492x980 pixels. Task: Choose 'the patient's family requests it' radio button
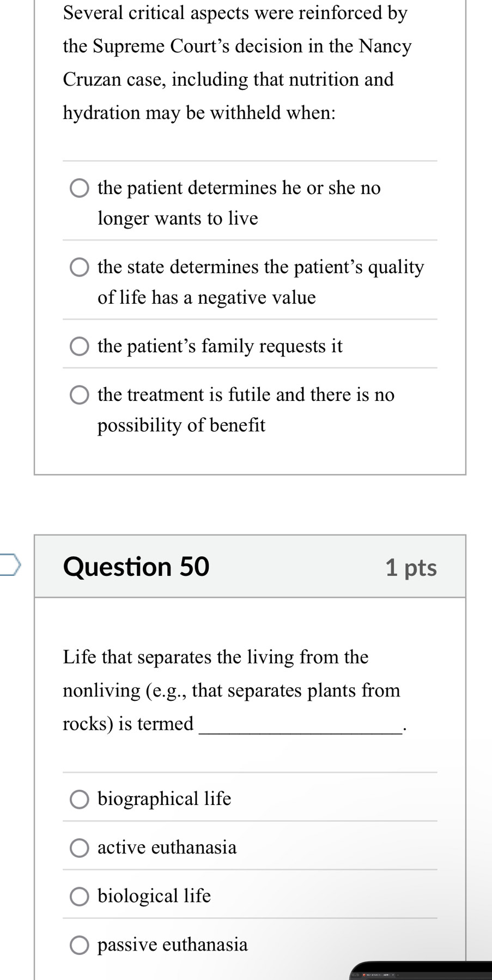point(80,346)
